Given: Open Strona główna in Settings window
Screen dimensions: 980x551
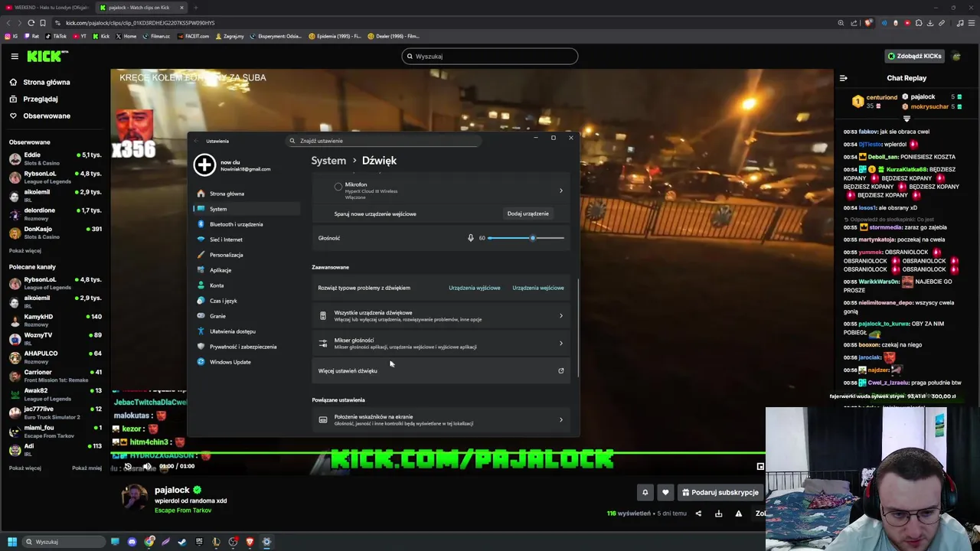Looking at the screenshot, I should 246,194.
